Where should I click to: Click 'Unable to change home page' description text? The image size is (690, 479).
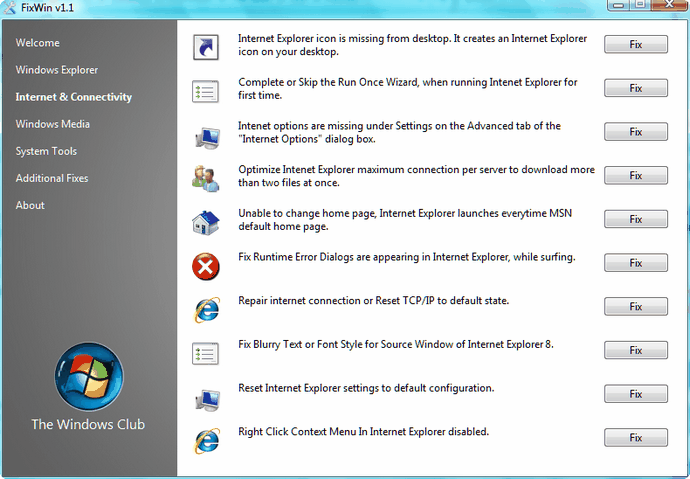pyautogui.click(x=405, y=220)
